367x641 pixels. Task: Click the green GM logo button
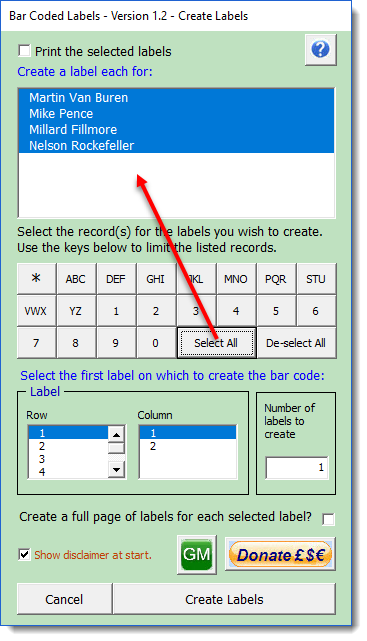coord(197,554)
